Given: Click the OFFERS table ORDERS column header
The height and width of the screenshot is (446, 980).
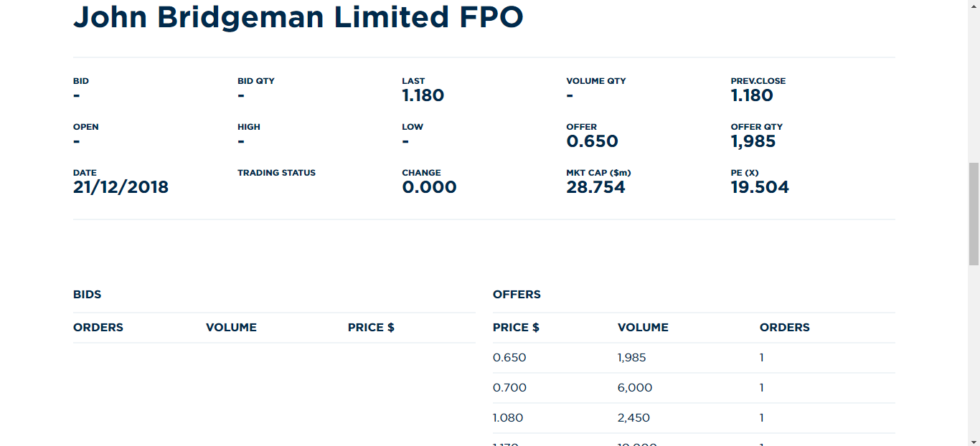Looking at the screenshot, I should click(x=785, y=328).
